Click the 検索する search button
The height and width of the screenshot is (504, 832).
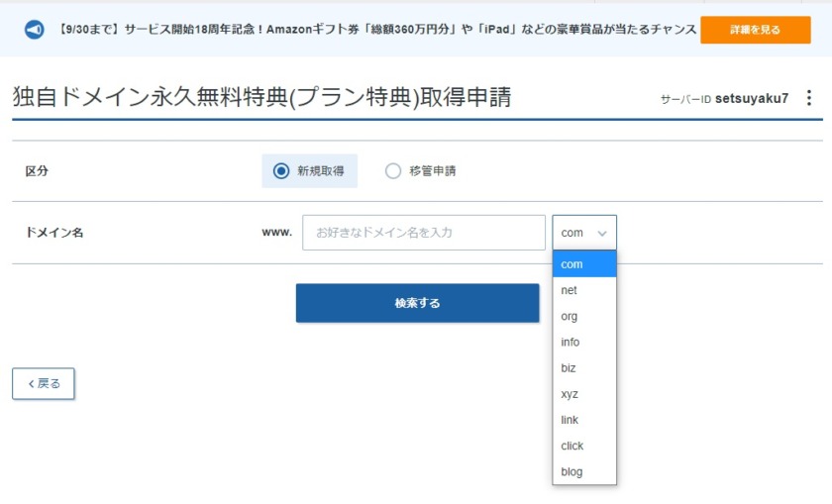click(418, 303)
